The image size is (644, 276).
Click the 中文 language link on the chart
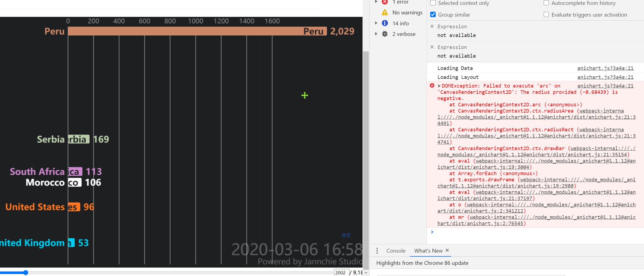[346, 235]
